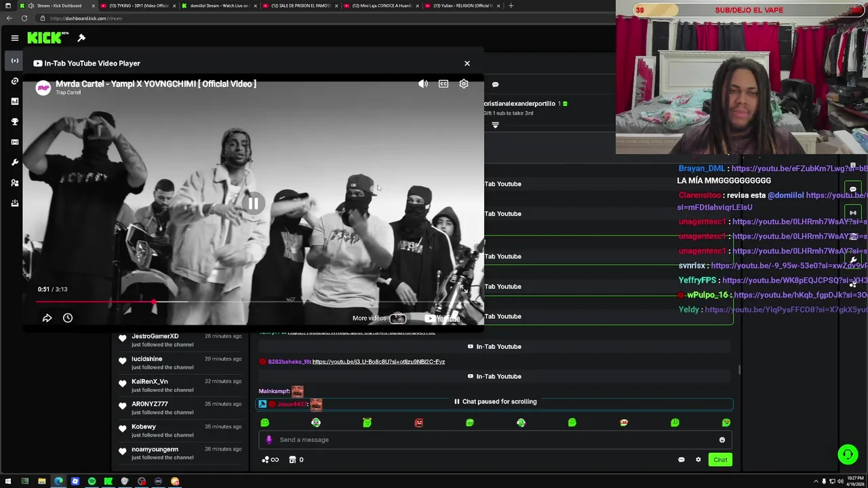868x488 pixels.
Task: Open Windows Start menu
Action: [x=8, y=481]
